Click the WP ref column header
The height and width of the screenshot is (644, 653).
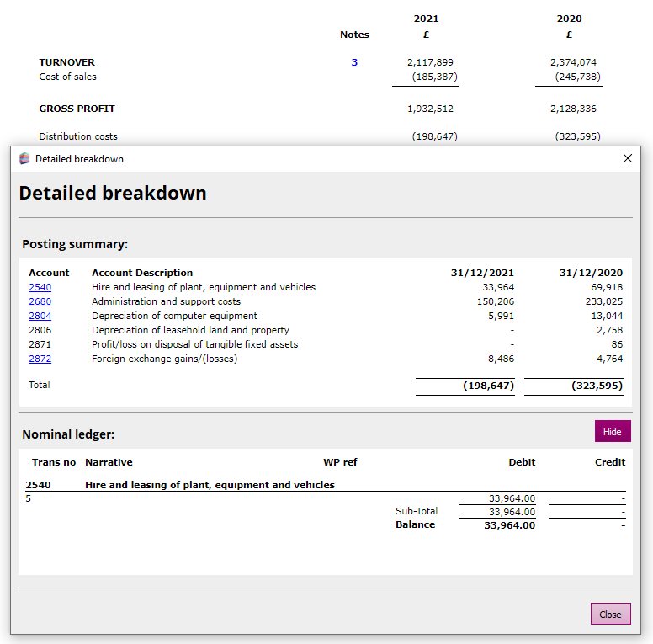(x=340, y=462)
